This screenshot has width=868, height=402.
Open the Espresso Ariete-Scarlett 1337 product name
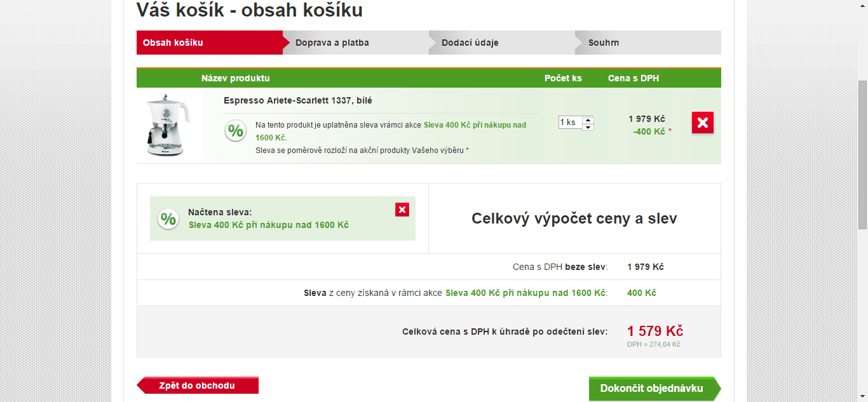[x=297, y=100]
